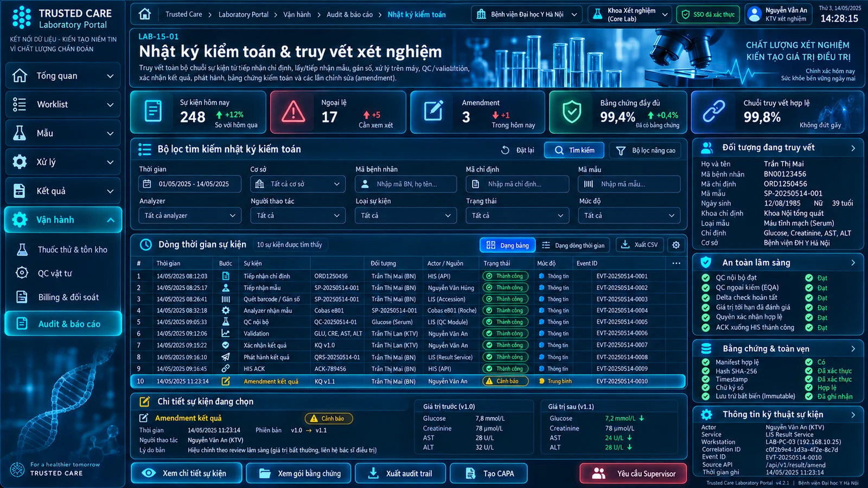Open the Người thao tác dropdown

[x=298, y=215]
